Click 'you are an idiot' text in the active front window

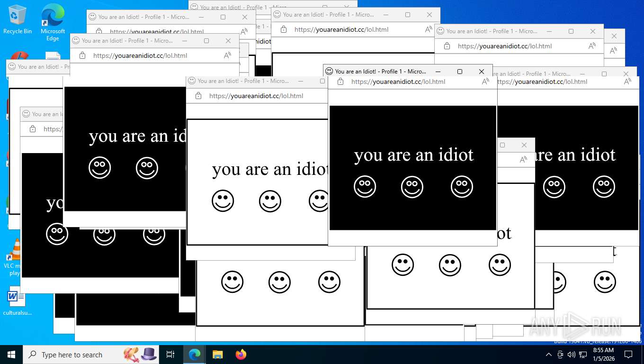[414, 155]
